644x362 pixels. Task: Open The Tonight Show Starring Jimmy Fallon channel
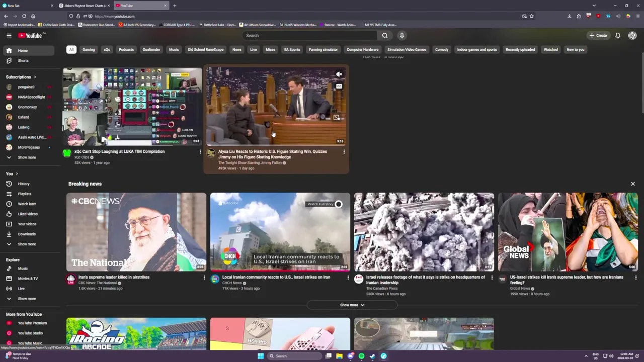click(250, 163)
